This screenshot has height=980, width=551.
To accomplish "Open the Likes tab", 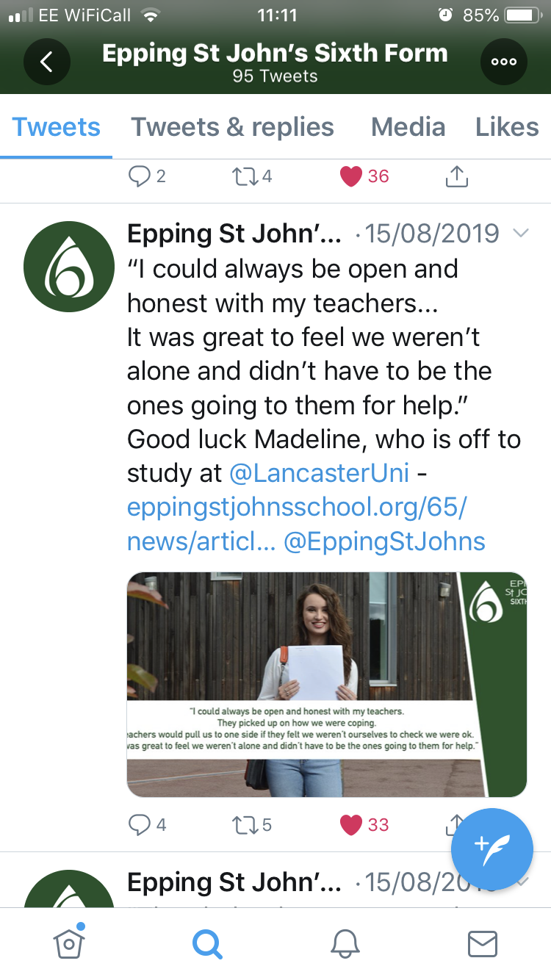I will [x=507, y=127].
